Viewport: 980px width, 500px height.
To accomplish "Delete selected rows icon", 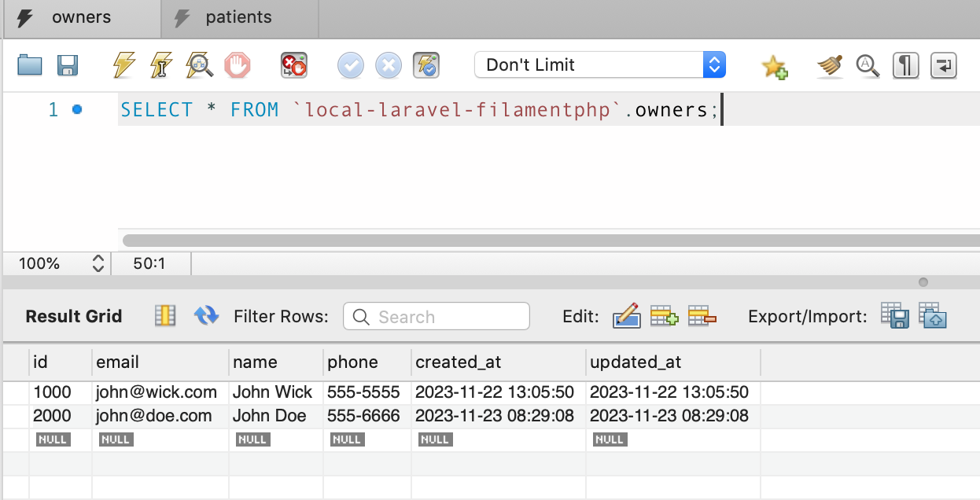I will [x=702, y=316].
